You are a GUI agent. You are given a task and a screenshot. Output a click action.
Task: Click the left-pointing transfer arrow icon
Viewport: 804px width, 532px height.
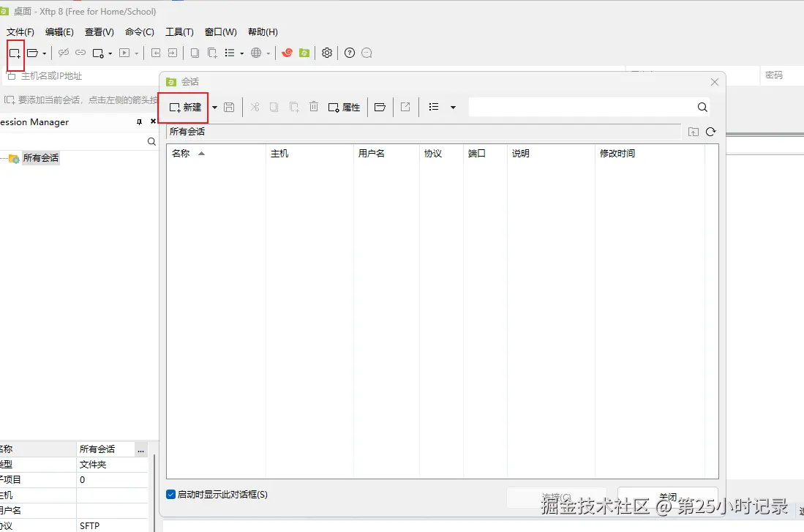tap(156, 53)
